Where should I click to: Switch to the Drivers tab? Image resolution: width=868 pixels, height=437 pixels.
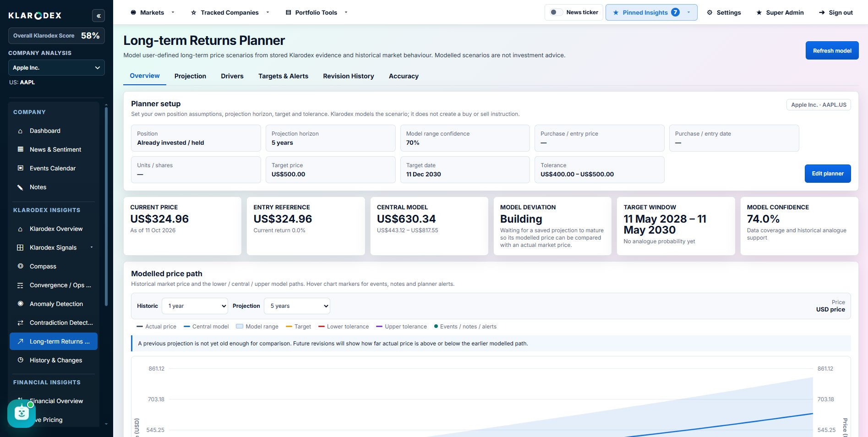click(232, 76)
